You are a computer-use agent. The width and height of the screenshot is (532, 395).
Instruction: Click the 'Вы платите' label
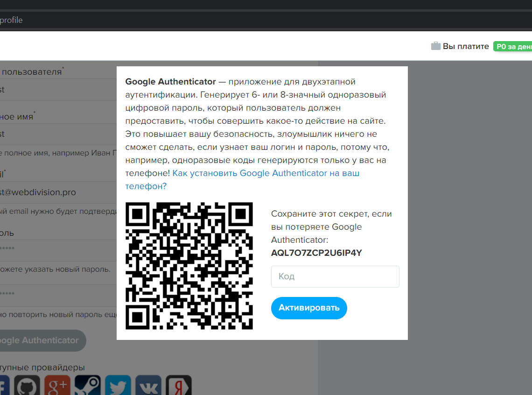click(x=465, y=46)
